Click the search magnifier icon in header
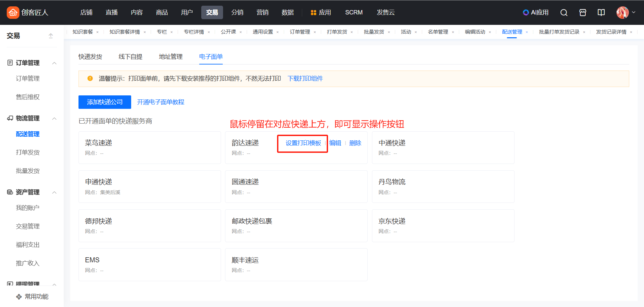 [564, 12]
